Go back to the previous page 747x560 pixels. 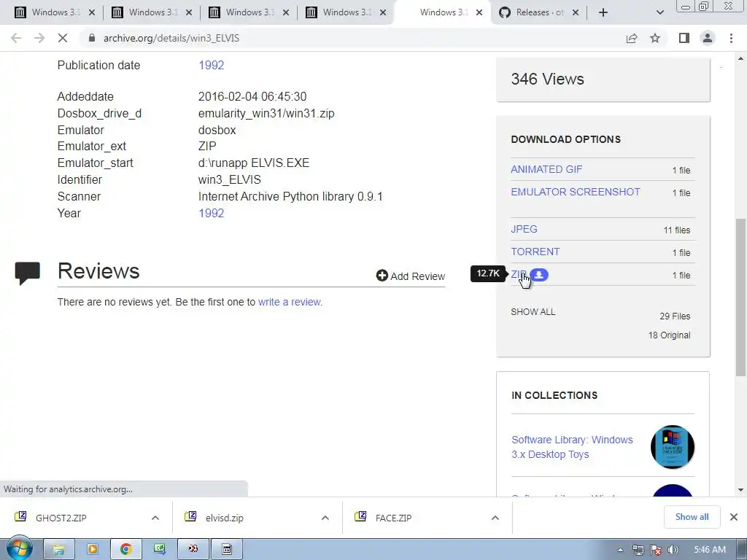pos(16,38)
